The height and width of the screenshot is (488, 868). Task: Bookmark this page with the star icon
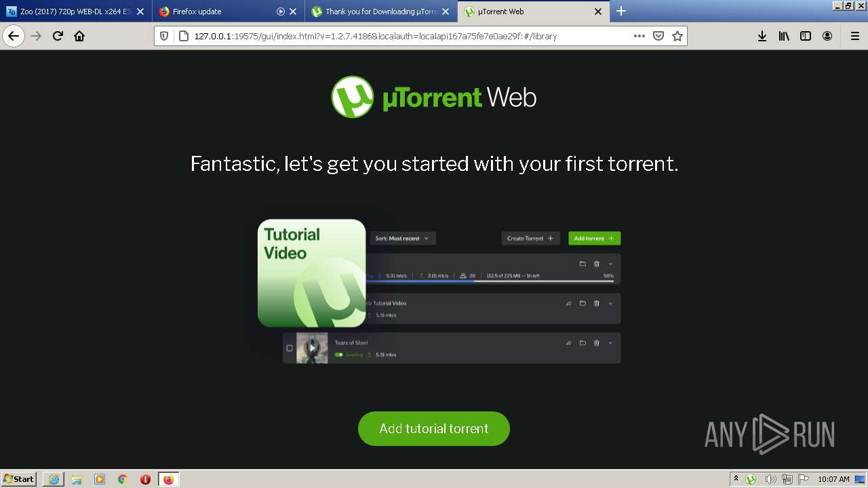tap(677, 36)
